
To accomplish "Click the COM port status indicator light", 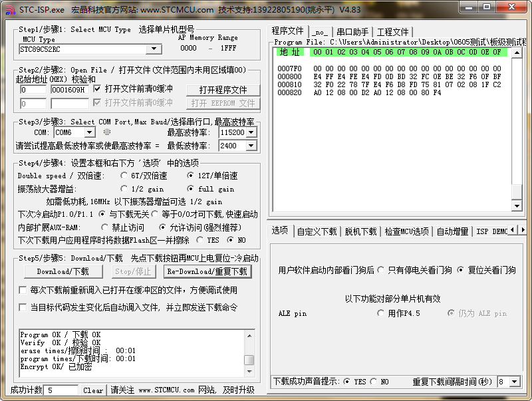I will click(107, 132).
